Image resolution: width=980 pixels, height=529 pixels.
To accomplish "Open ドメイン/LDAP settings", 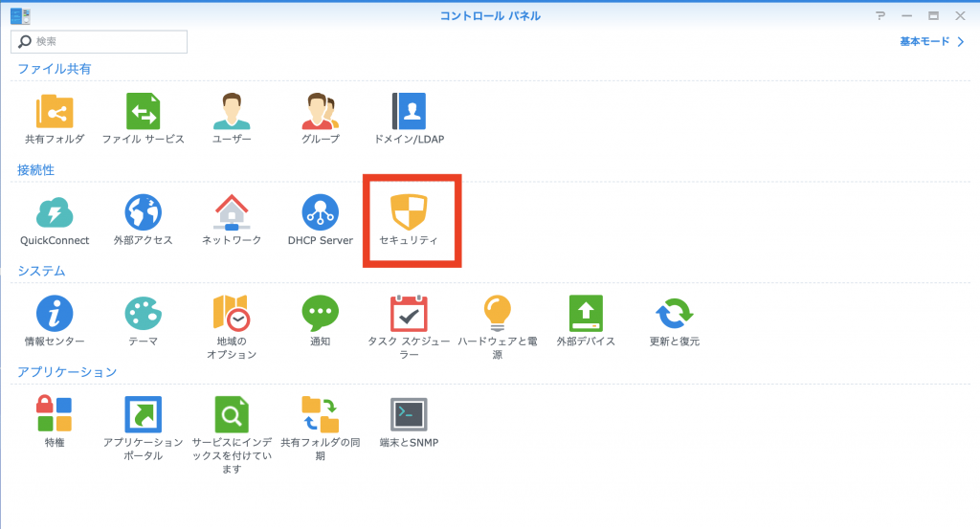I will (410, 112).
